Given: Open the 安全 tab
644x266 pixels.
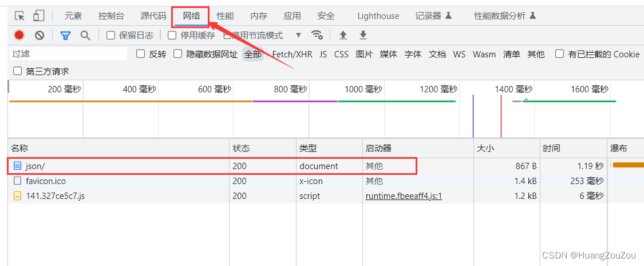Looking at the screenshot, I should tap(326, 16).
